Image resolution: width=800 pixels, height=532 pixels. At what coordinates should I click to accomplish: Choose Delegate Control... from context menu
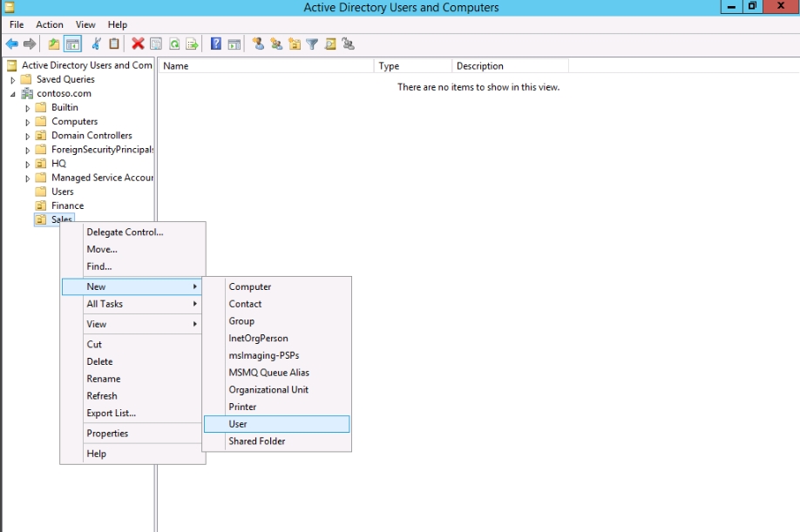[132, 232]
